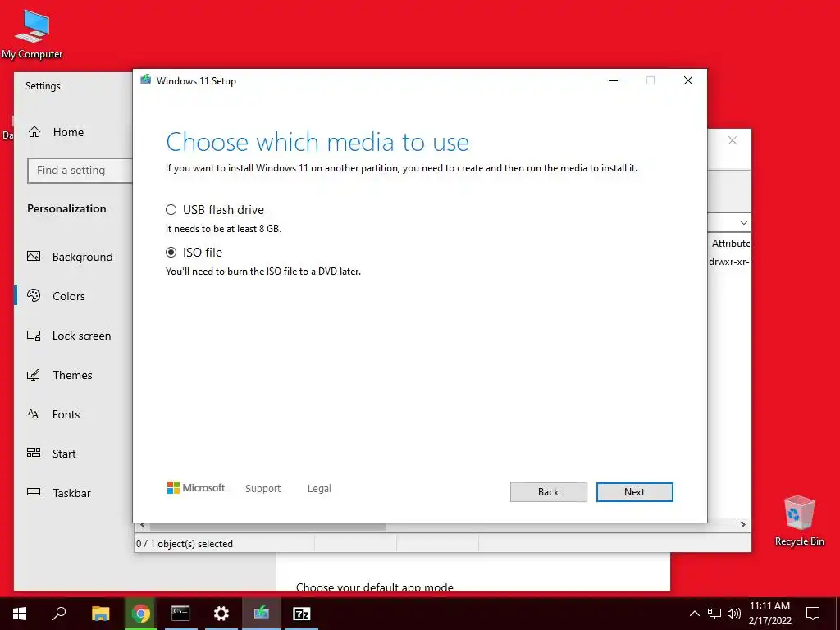
Task: Switch to 7-Zip in taskbar
Action: coord(302,614)
